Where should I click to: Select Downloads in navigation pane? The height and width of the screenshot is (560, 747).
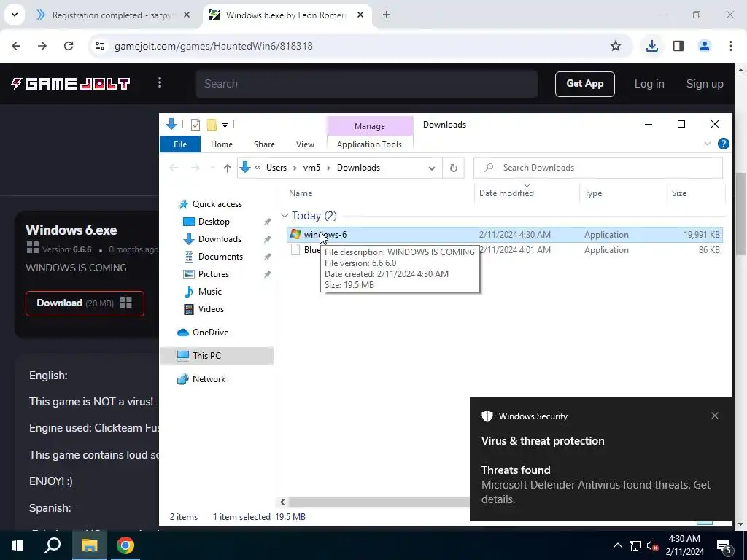(x=220, y=239)
